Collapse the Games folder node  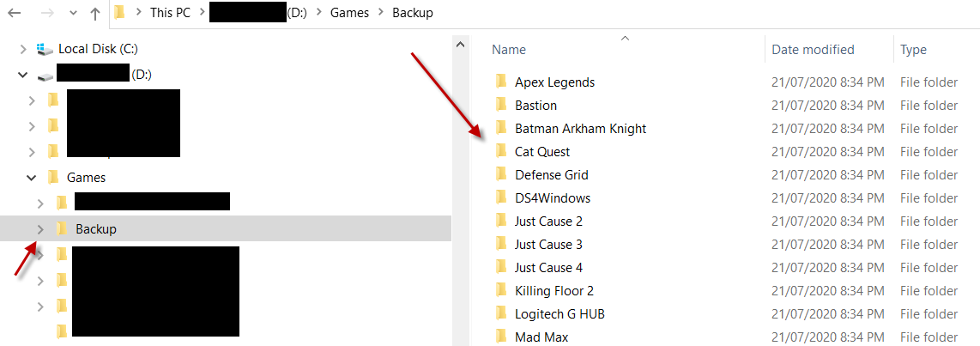(x=31, y=178)
